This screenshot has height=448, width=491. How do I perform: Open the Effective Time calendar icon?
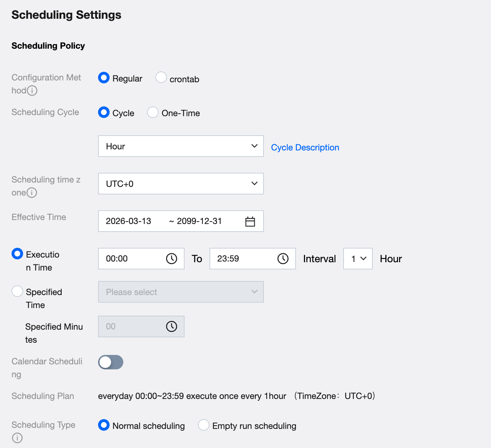[250, 221]
